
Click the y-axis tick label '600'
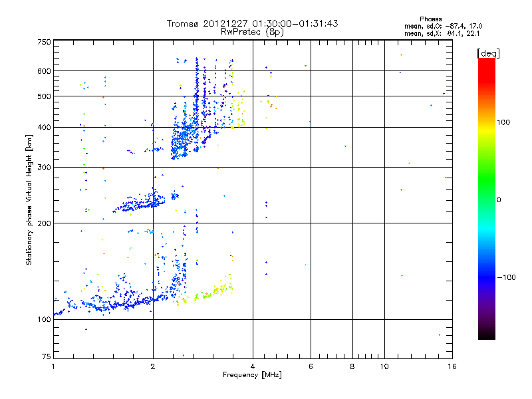coord(44,71)
